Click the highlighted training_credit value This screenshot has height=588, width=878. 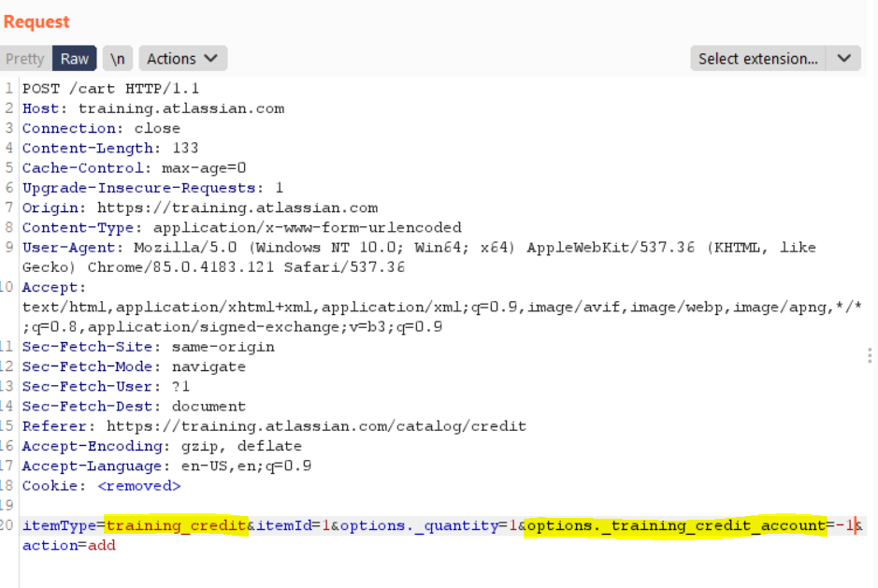click(176, 525)
